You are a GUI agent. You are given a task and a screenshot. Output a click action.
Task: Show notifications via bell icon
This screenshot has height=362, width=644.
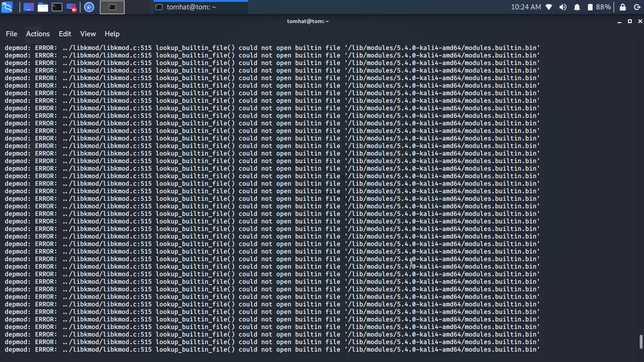[x=577, y=7]
